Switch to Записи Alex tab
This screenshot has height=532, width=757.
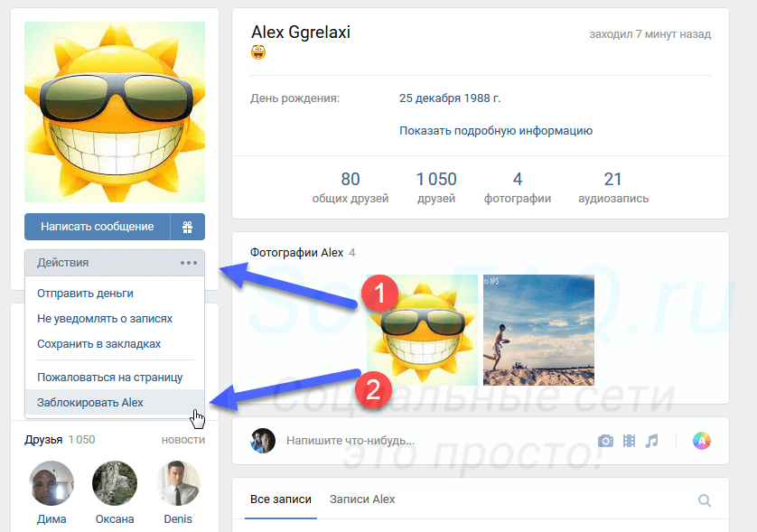(x=362, y=499)
